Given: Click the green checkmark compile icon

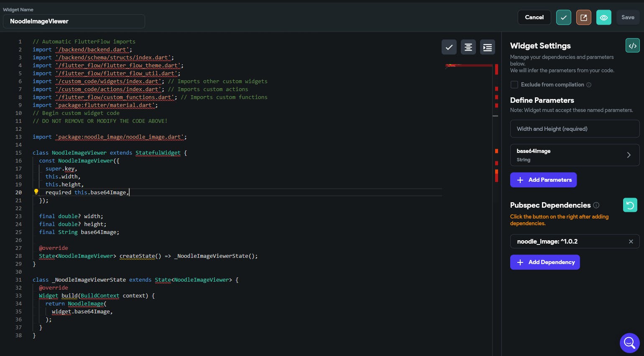Looking at the screenshot, I should click(x=563, y=18).
